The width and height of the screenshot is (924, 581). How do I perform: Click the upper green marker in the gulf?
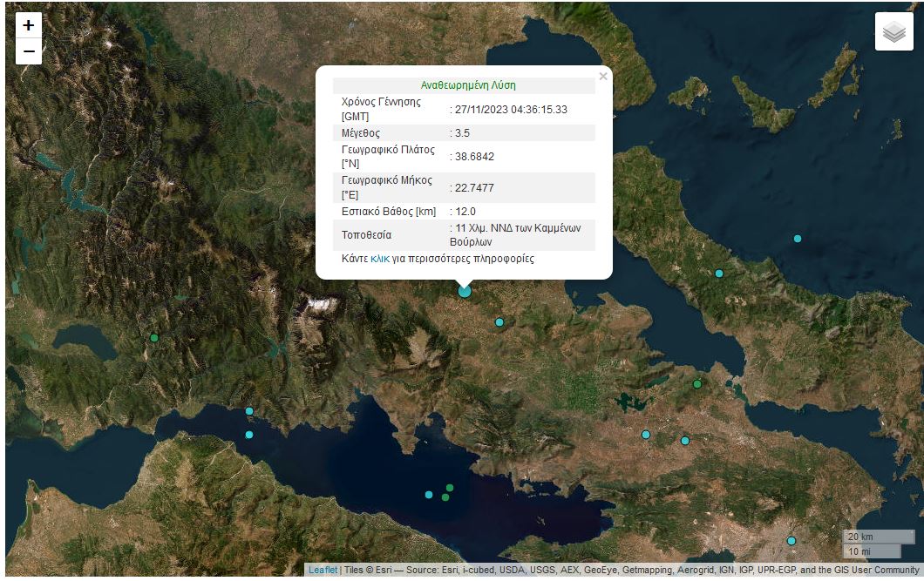tap(450, 488)
